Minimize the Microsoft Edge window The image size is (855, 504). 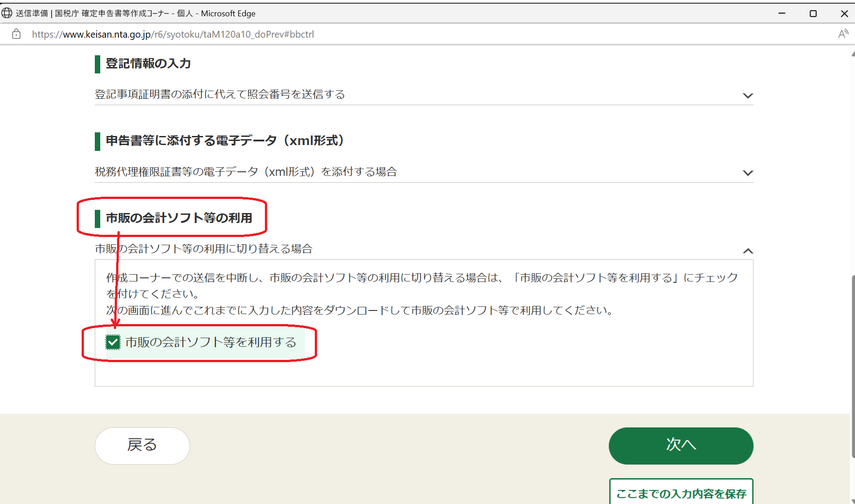pos(782,13)
